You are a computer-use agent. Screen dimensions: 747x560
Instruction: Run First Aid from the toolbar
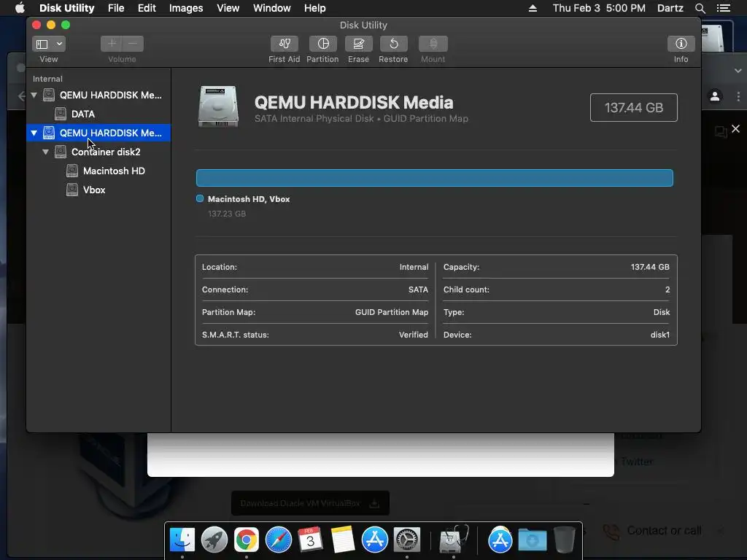coord(285,44)
